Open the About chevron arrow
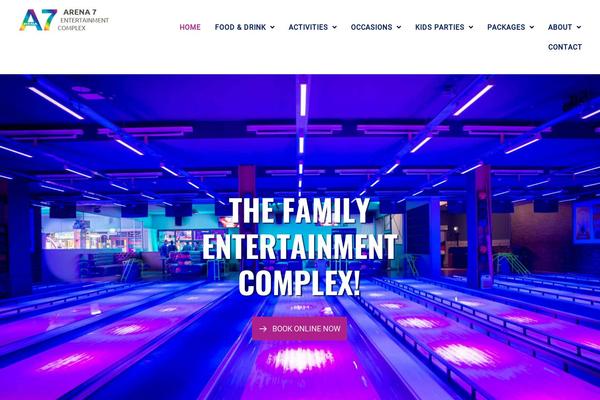The image size is (600, 400). pos(579,27)
